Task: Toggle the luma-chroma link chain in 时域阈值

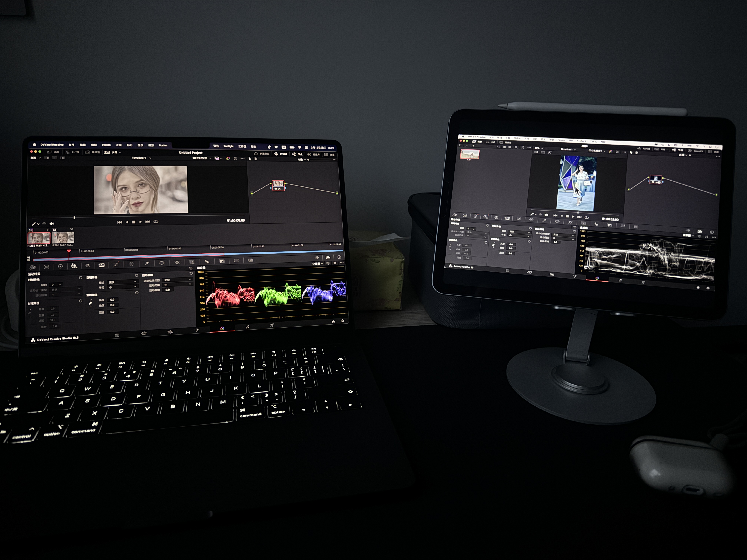Action: [30, 313]
